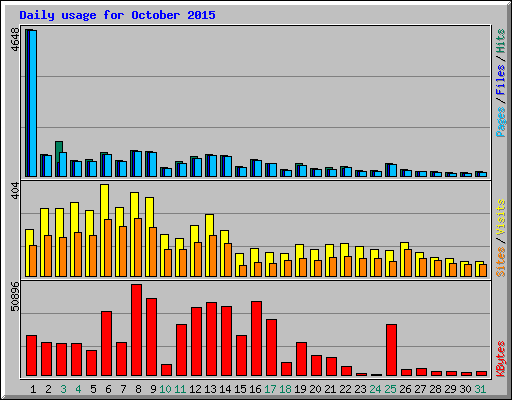This screenshot has height=400, width=512.
Task: Click day 12 on the x-axis
Action: coord(195,389)
